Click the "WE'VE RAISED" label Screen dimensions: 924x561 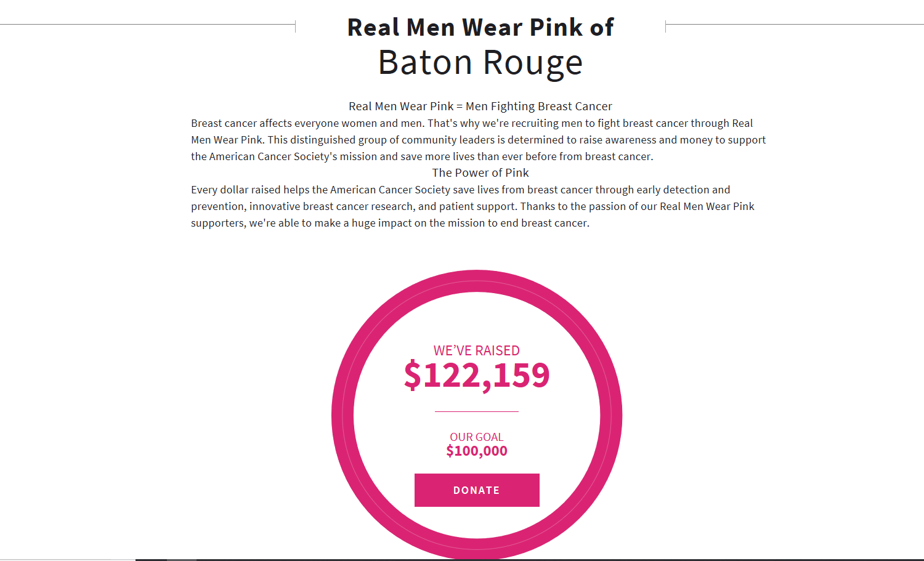tap(477, 350)
